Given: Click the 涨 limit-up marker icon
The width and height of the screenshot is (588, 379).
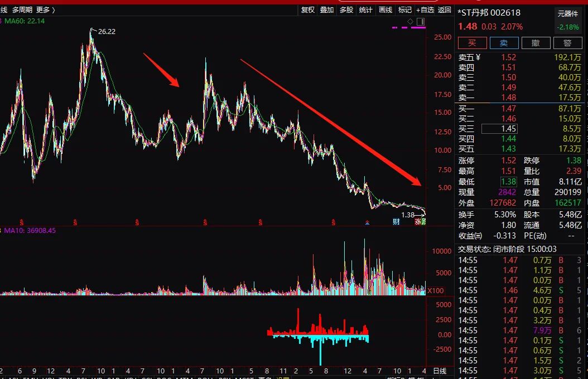Looking at the screenshot, I should point(417,222).
